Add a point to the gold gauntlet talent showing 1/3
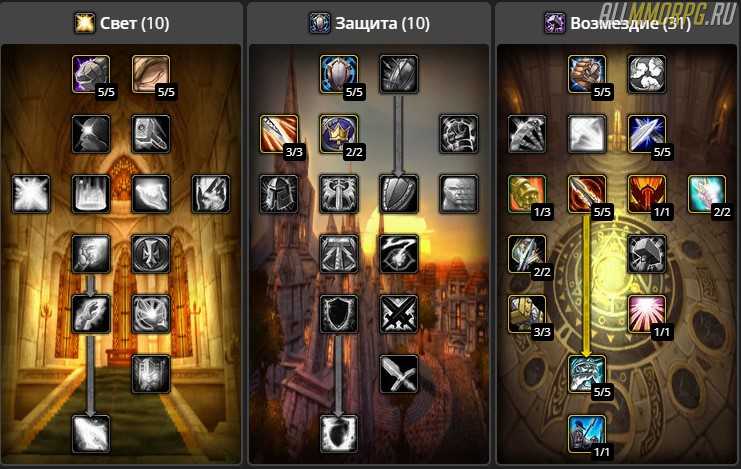741x469 pixels. pyautogui.click(x=527, y=194)
